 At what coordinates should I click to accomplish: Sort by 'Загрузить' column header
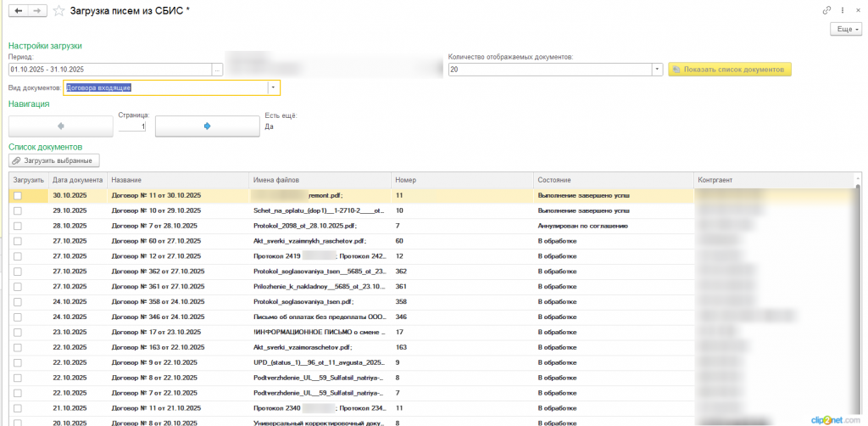coord(28,180)
